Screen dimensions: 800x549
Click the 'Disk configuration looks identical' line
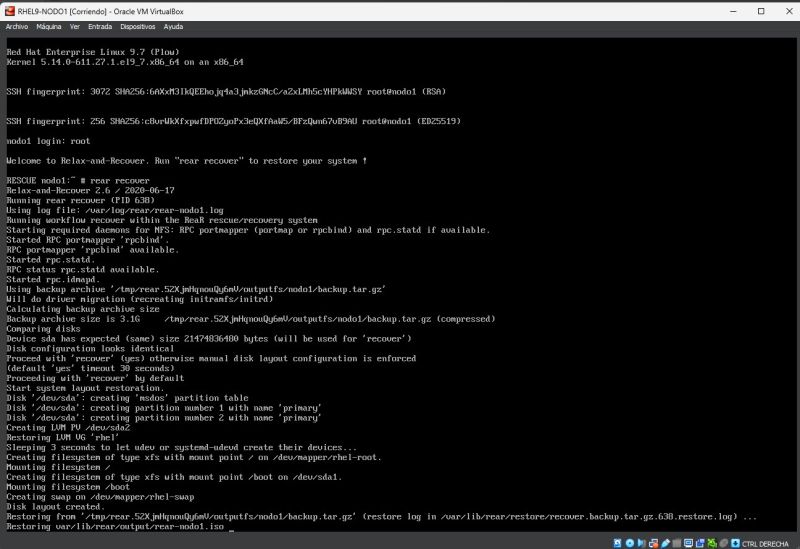(x=90, y=348)
